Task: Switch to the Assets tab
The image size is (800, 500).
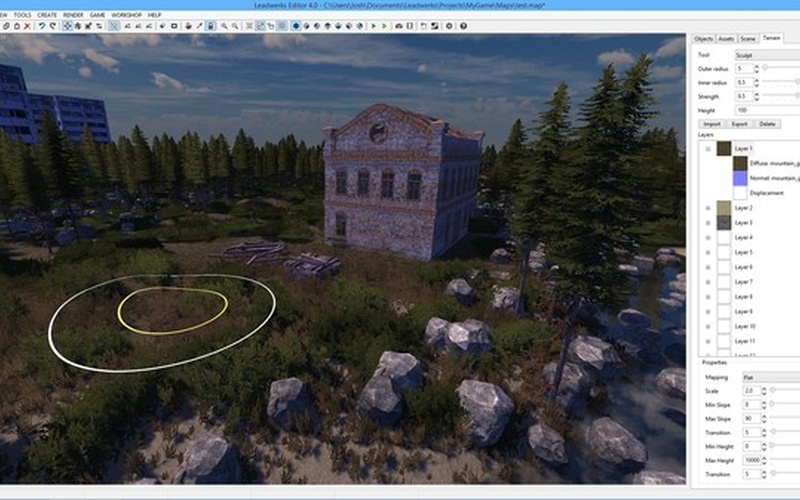Action: click(726, 38)
